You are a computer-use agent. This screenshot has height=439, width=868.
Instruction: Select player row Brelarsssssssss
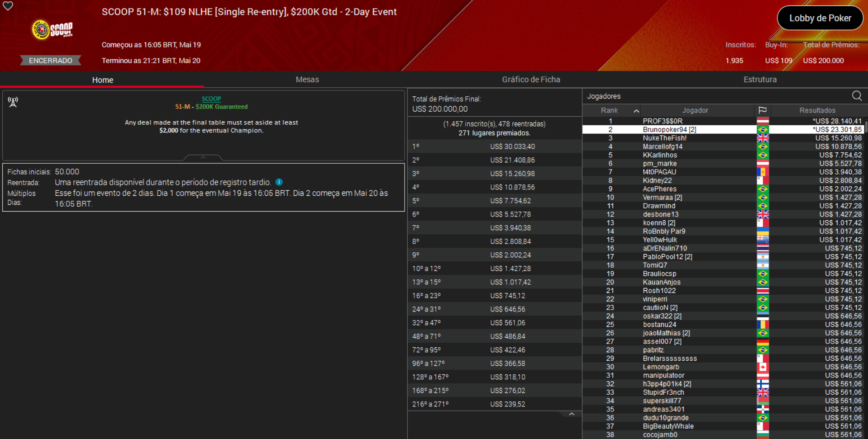723,359
